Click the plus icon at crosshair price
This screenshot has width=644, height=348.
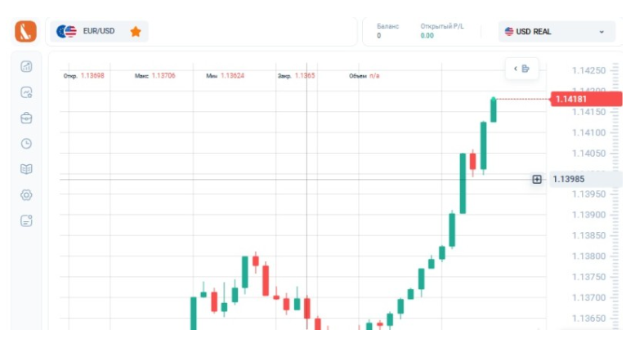pos(537,179)
